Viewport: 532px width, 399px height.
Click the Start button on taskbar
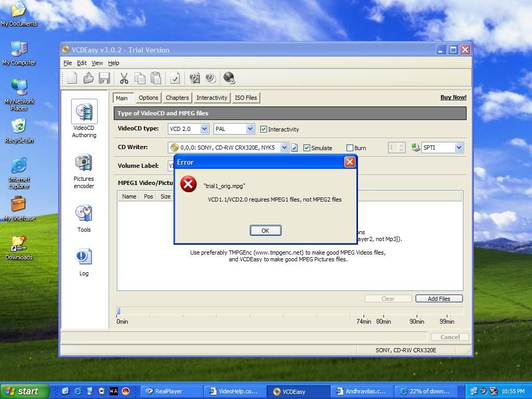click(x=24, y=391)
